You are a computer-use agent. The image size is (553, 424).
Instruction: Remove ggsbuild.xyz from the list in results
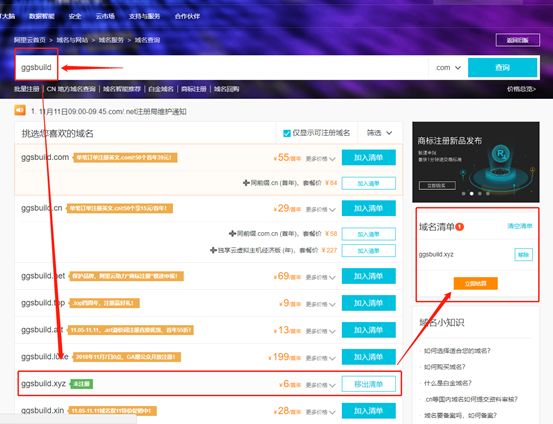coord(369,384)
